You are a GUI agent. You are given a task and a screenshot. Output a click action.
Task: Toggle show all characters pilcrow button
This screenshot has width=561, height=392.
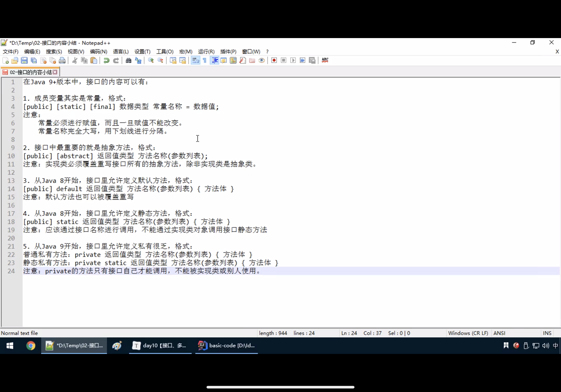click(205, 60)
